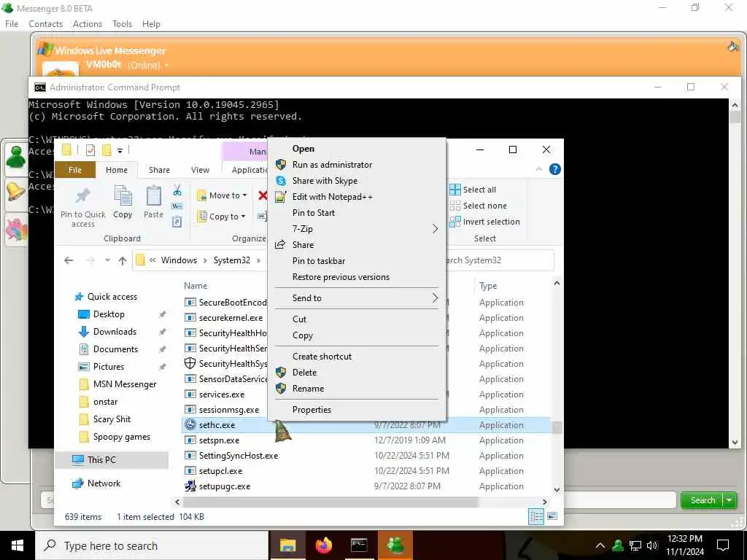This screenshot has width=747, height=560.
Task: Click Command Prompt icon in taskbar
Action: click(359, 545)
